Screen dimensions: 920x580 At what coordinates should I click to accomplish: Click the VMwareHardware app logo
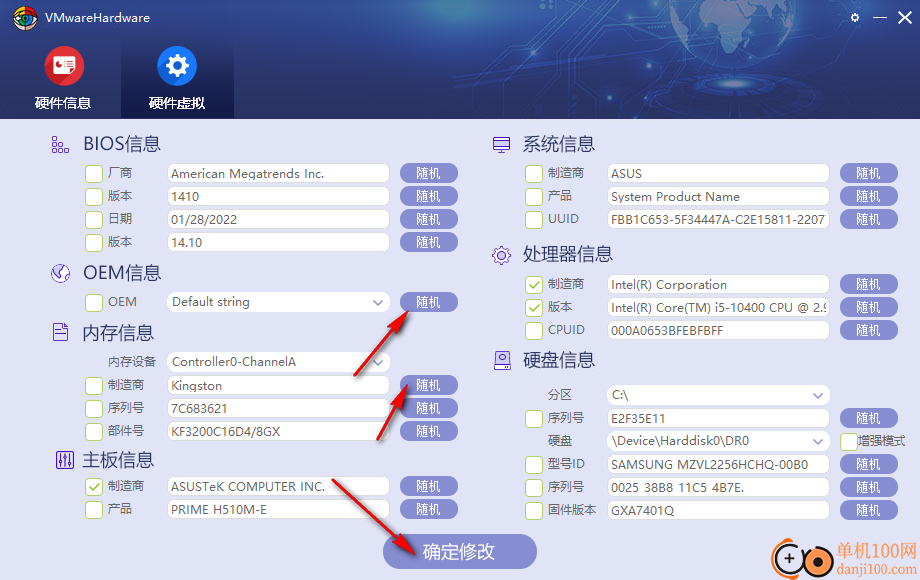click(25, 18)
